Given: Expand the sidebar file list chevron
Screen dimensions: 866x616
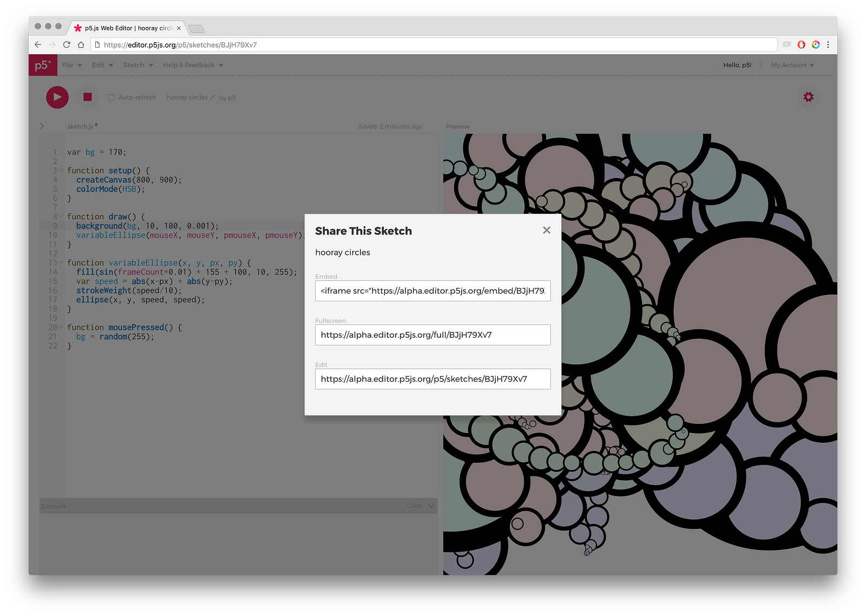Looking at the screenshot, I should (42, 126).
